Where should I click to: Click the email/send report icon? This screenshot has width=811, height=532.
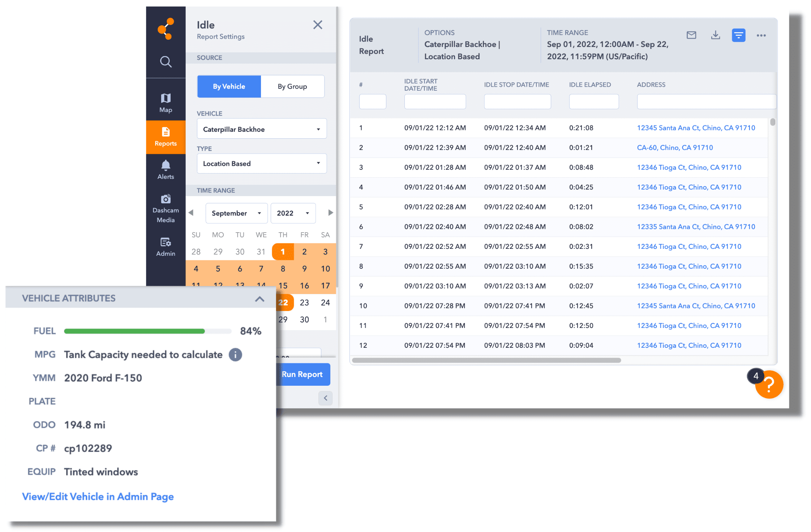point(691,35)
